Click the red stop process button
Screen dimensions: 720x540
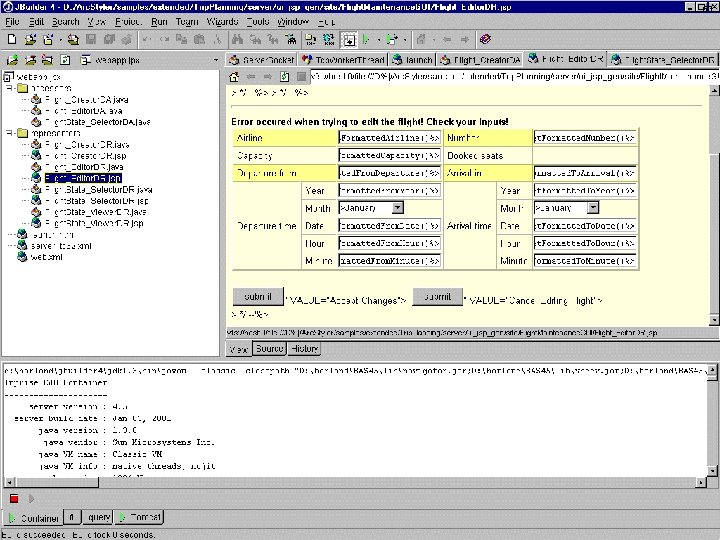click(x=14, y=498)
